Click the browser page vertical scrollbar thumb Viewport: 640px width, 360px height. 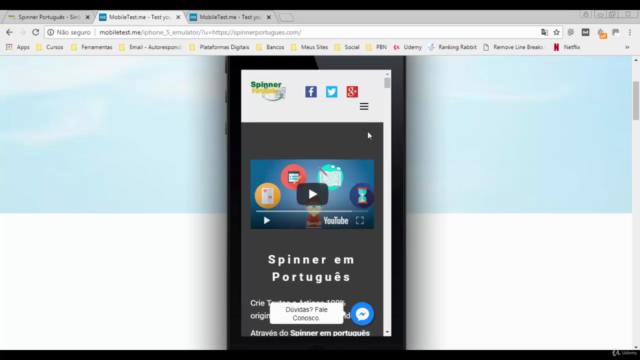click(x=636, y=100)
